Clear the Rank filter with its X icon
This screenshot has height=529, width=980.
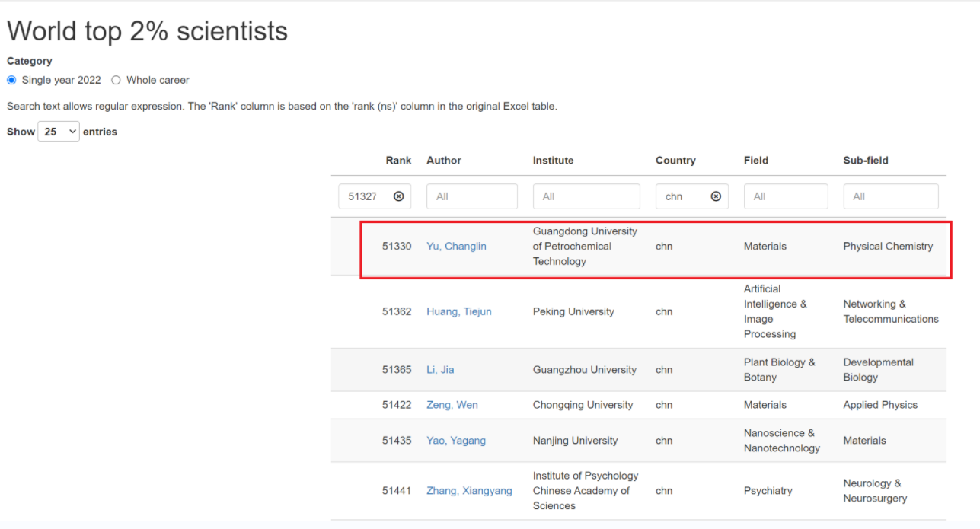point(398,196)
